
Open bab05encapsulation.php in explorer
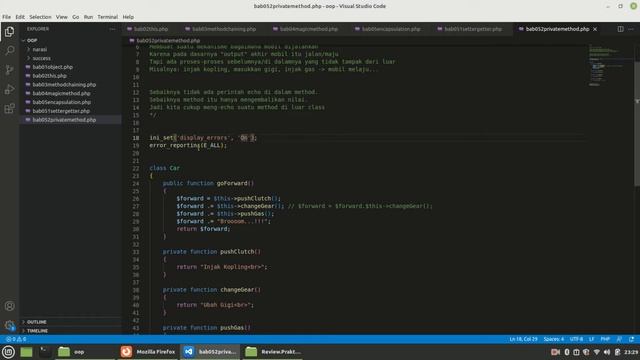(62, 102)
